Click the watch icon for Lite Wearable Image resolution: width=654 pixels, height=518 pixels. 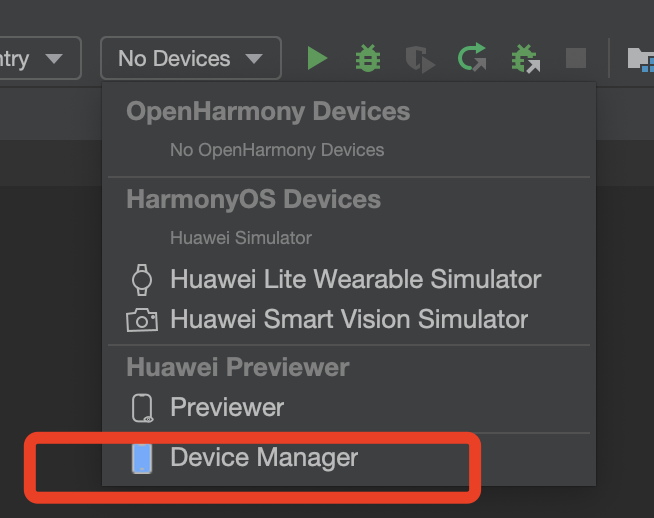click(x=142, y=279)
